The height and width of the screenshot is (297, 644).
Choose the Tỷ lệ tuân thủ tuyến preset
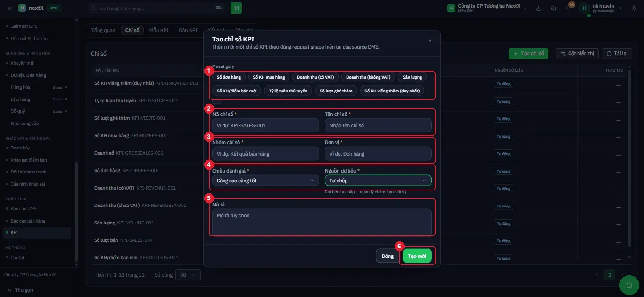click(x=288, y=91)
